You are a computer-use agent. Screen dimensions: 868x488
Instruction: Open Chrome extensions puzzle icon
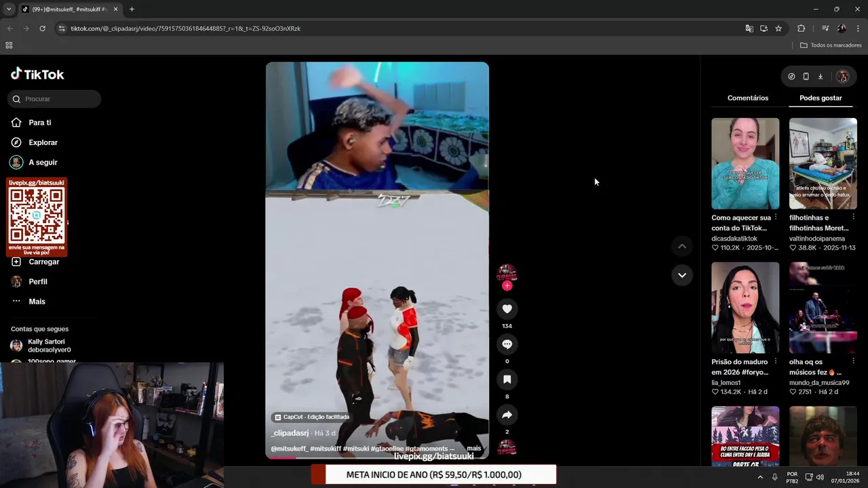coord(801,28)
